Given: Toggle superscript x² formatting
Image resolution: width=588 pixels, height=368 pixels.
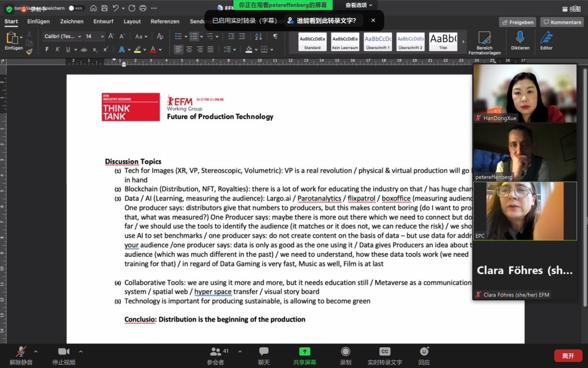Looking at the screenshot, I should (106, 49).
